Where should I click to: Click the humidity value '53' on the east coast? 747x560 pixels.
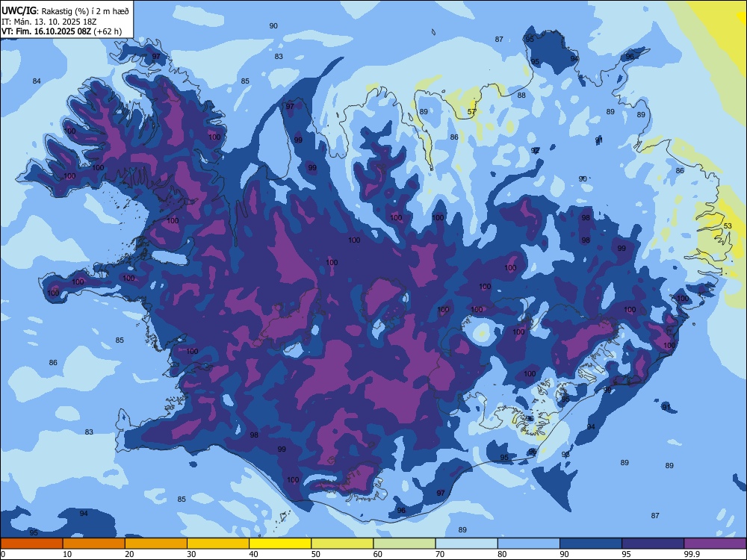728,225
